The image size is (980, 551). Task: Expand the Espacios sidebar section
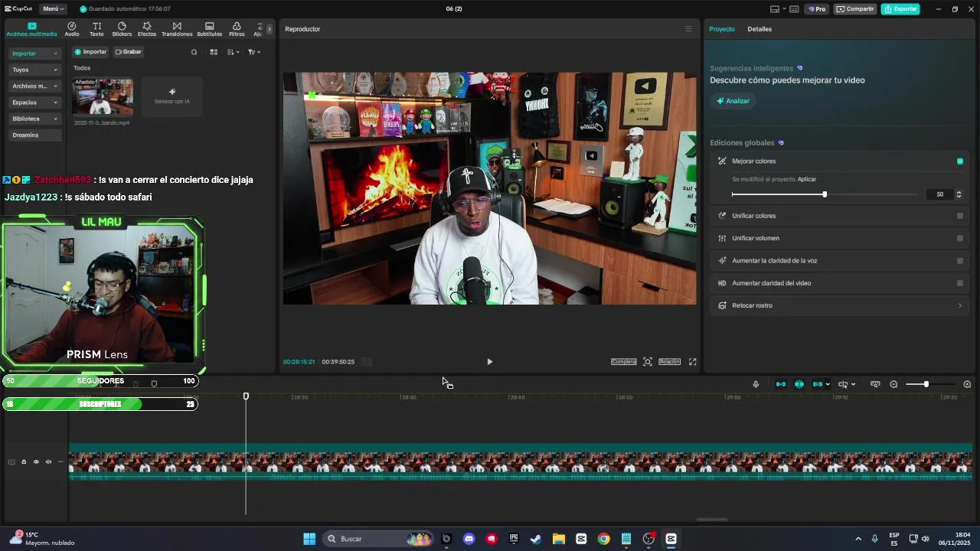point(34,103)
